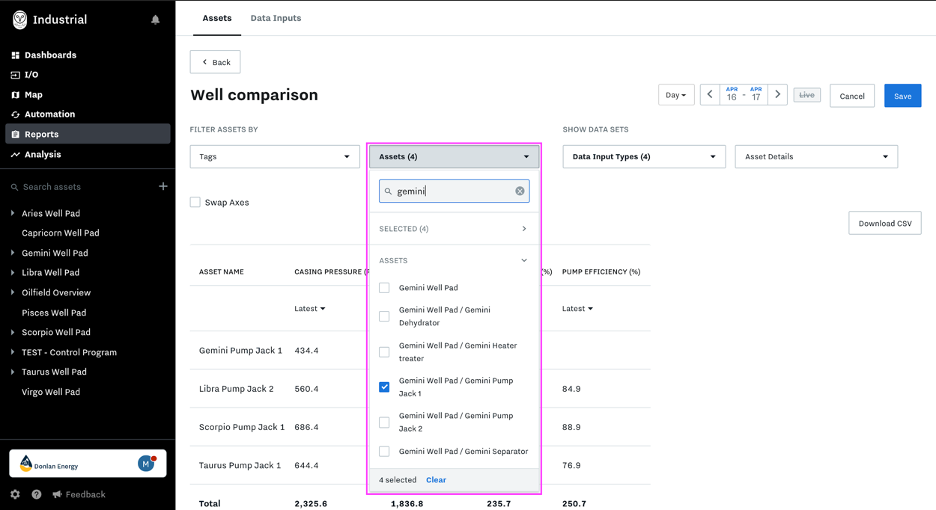Click the Dashboards grid icon
936x510 pixels.
click(x=16, y=55)
